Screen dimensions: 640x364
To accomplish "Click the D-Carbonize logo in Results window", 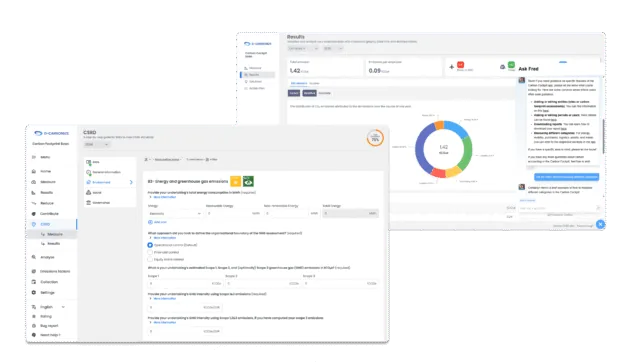I will click(258, 44).
